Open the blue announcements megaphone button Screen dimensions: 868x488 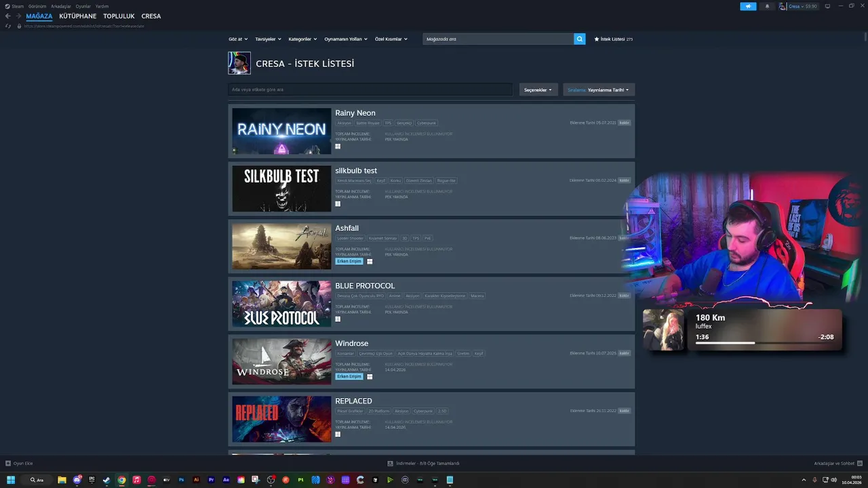coord(748,6)
